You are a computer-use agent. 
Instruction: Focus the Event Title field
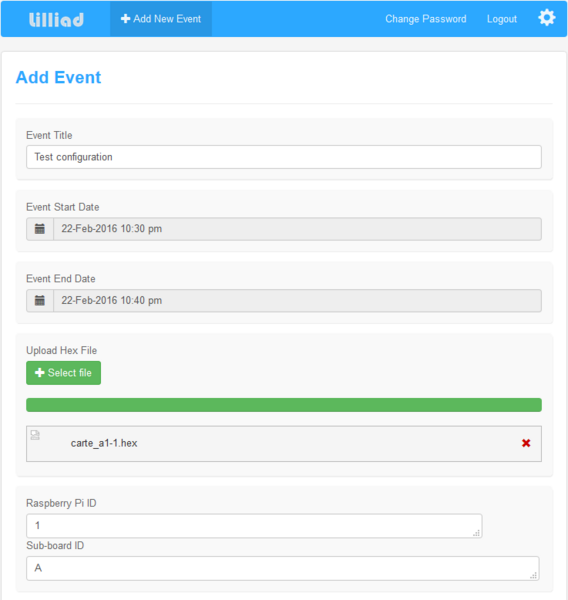284,157
